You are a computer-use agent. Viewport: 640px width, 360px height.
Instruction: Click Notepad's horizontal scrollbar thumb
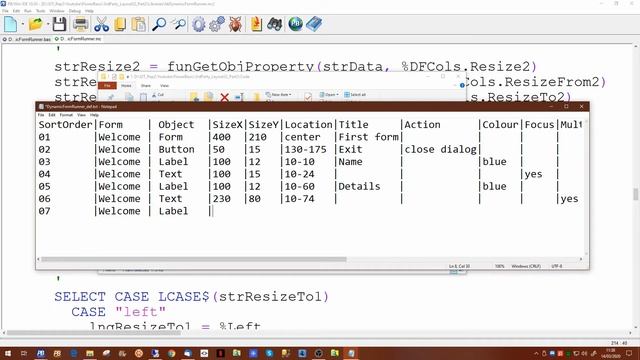pos(194,259)
